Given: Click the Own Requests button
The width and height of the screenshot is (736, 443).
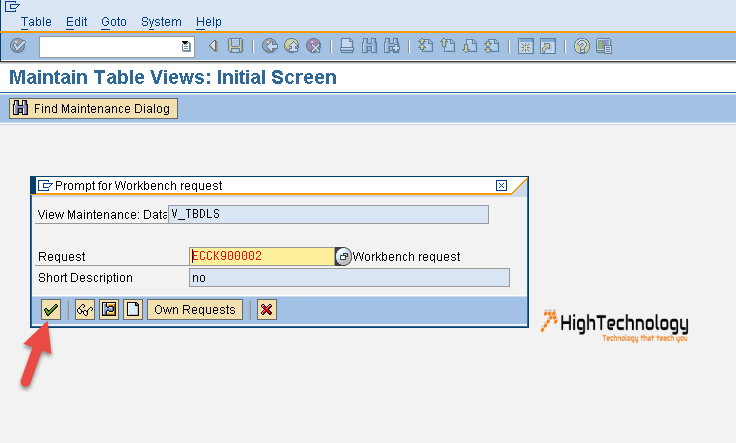Looking at the screenshot, I should [x=195, y=309].
